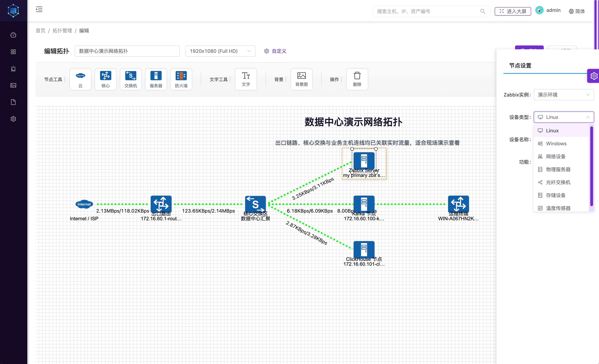The height and width of the screenshot is (364, 599).
Task: Collapse the sidebar menu with hamburger icon
Action: [x=39, y=9]
